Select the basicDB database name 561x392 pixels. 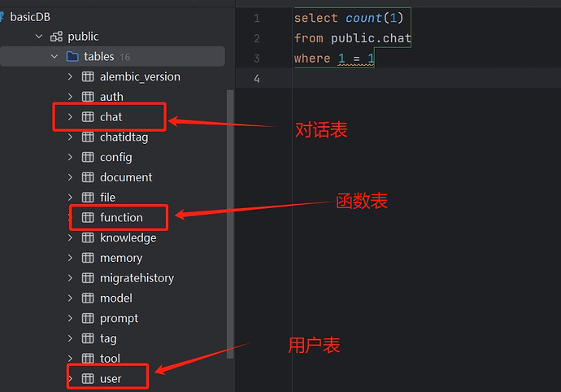(x=30, y=17)
